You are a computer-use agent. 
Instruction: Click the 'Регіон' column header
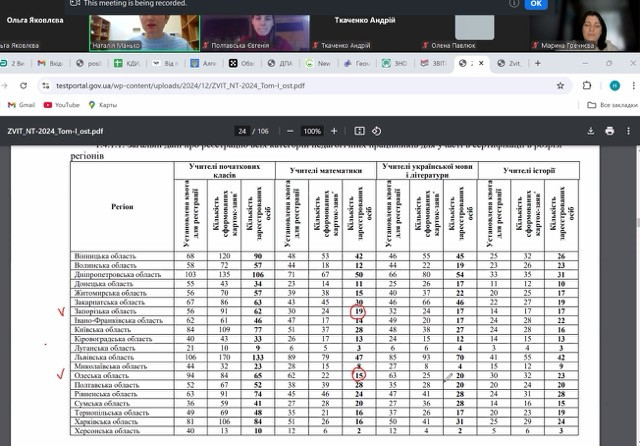coord(122,206)
